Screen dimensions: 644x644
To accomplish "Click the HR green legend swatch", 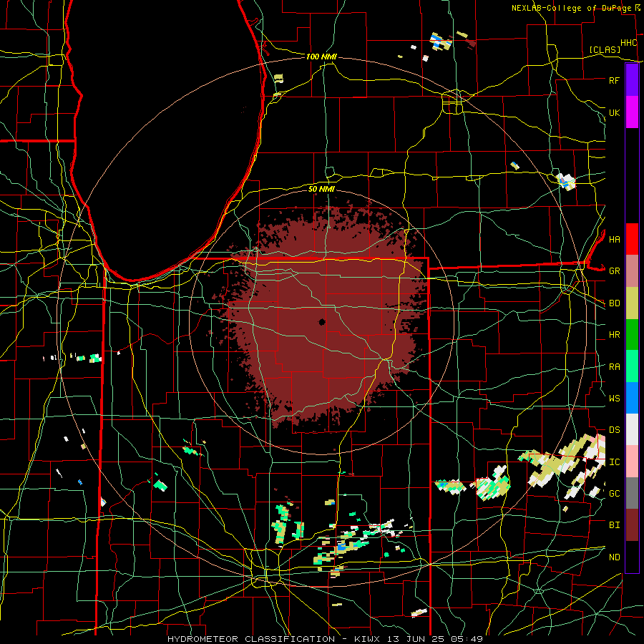I will coord(632,334).
